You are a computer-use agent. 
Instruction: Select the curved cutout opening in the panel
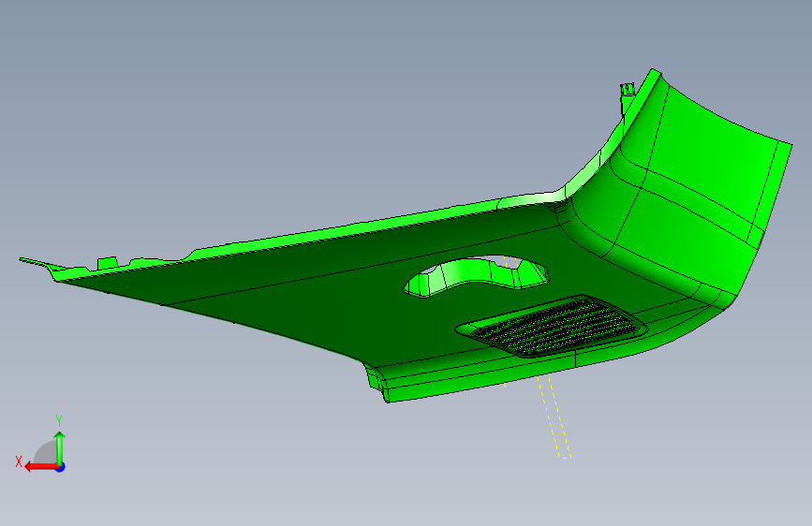[x=476, y=276]
